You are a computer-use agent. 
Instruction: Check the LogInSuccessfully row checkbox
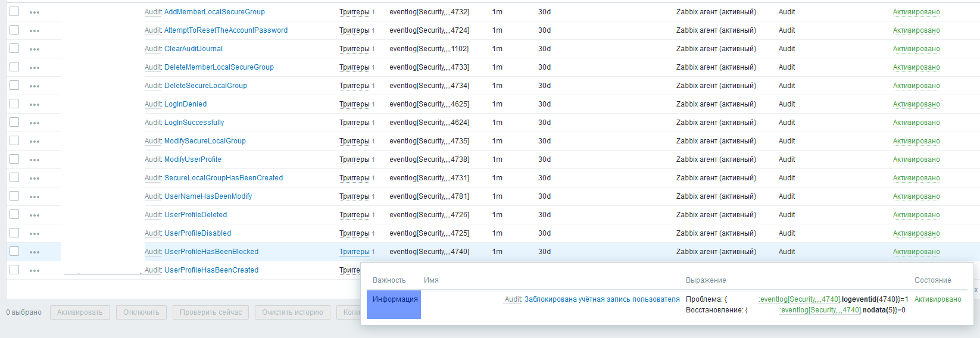click(x=14, y=122)
